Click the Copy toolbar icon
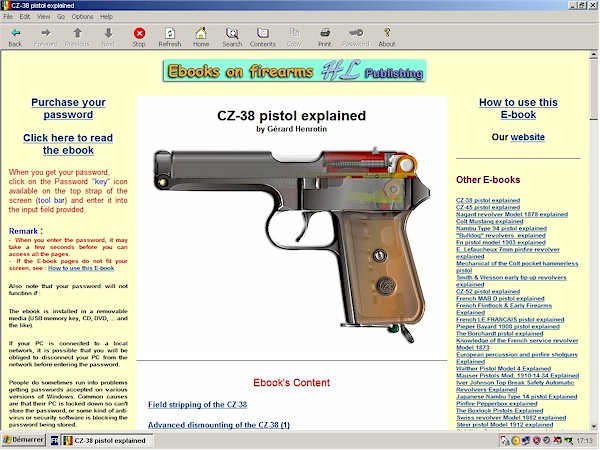This screenshot has height=450, width=600. pos(294,33)
